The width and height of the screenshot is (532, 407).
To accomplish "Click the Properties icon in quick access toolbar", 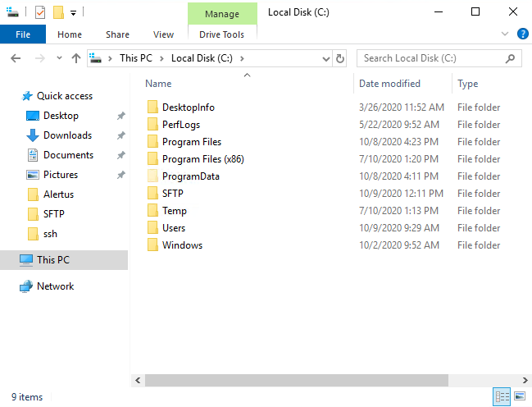I will [x=40, y=13].
